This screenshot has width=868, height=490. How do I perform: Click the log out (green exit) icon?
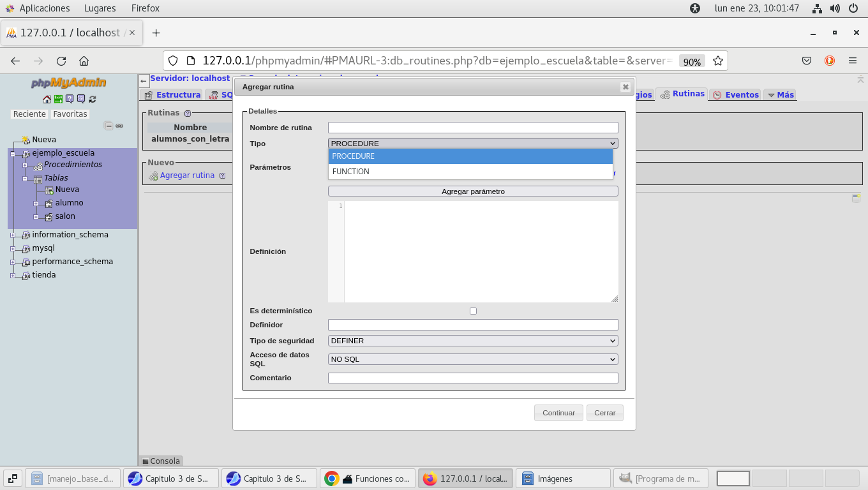tap(58, 99)
